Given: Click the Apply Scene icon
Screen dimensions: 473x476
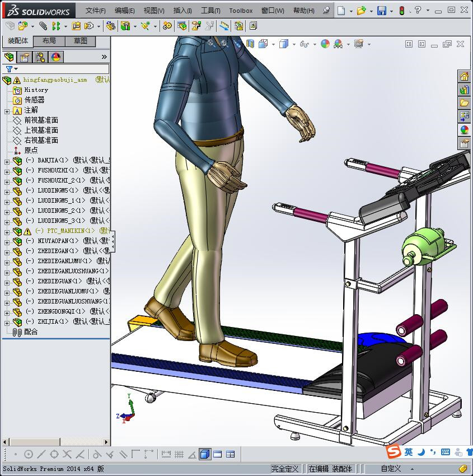Looking at the screenshot, I should click(x=338, y=44).
